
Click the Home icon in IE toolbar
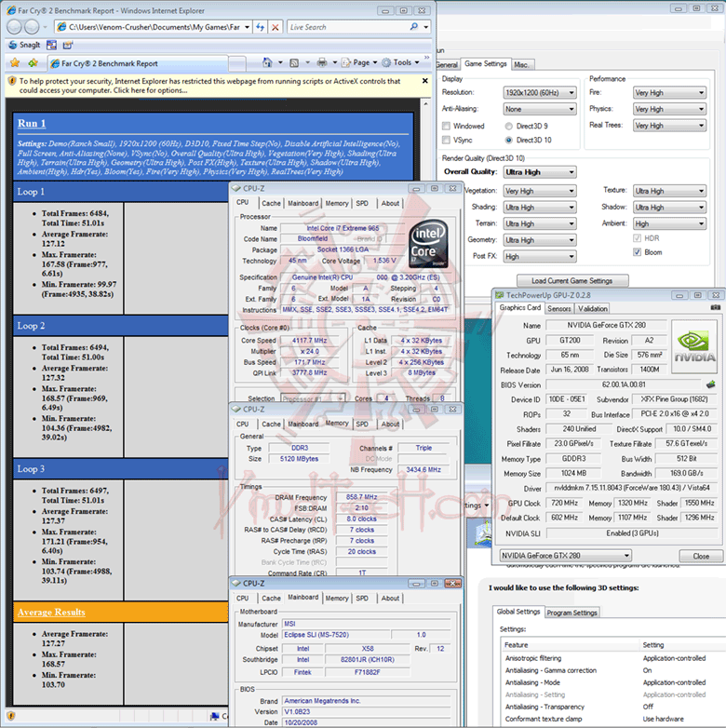(267, 62)
